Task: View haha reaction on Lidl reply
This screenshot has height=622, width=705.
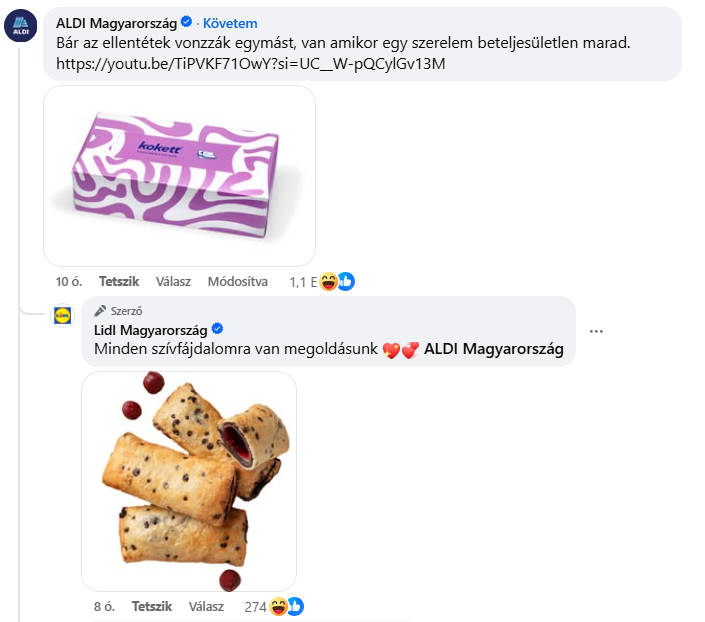Action: click(278, 606)
